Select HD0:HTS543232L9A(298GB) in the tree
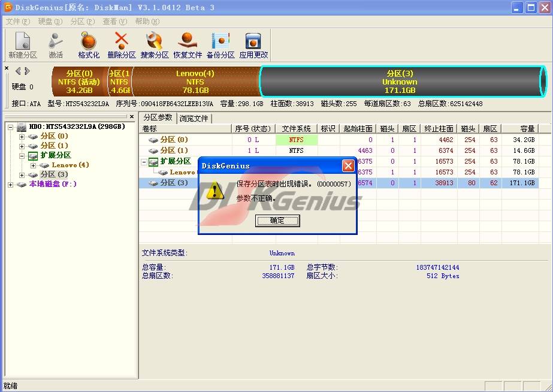This screenshot has width=553, height=392. point(77,126)
